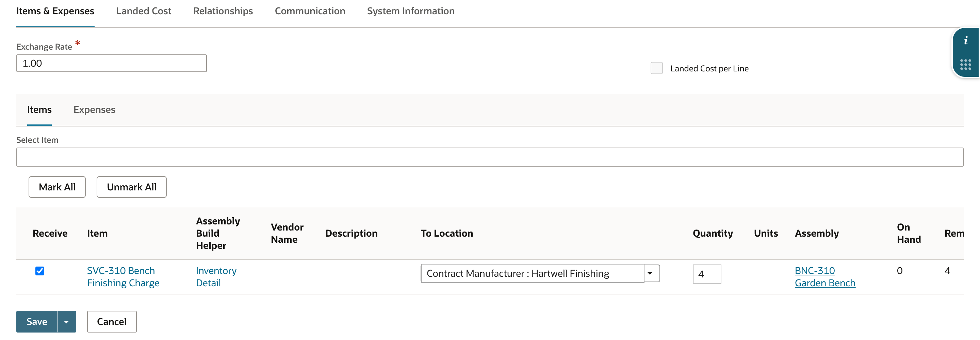Screen dimensions: 980x340
Task: Open Inventory Detail link
Action: [216, 277]
